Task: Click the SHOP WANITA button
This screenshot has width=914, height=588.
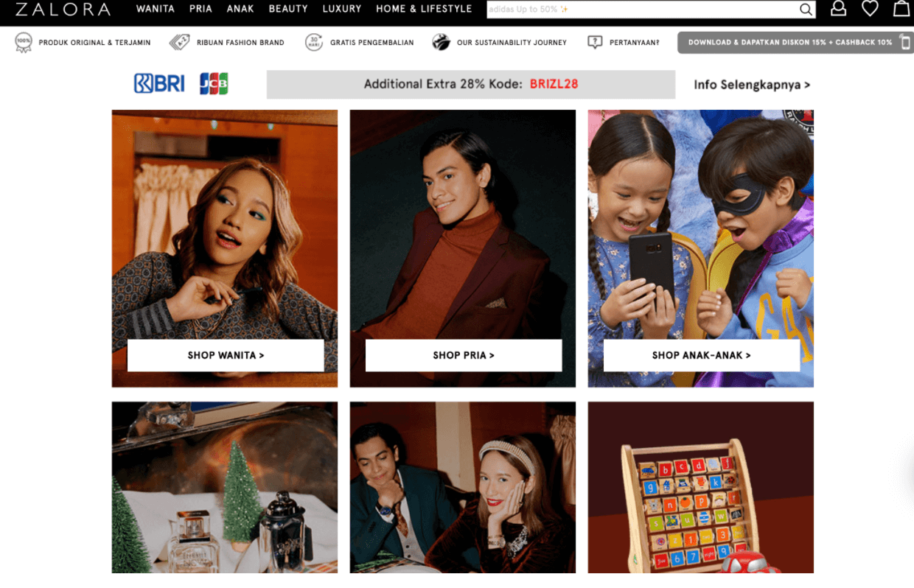Action: [226, 355]
